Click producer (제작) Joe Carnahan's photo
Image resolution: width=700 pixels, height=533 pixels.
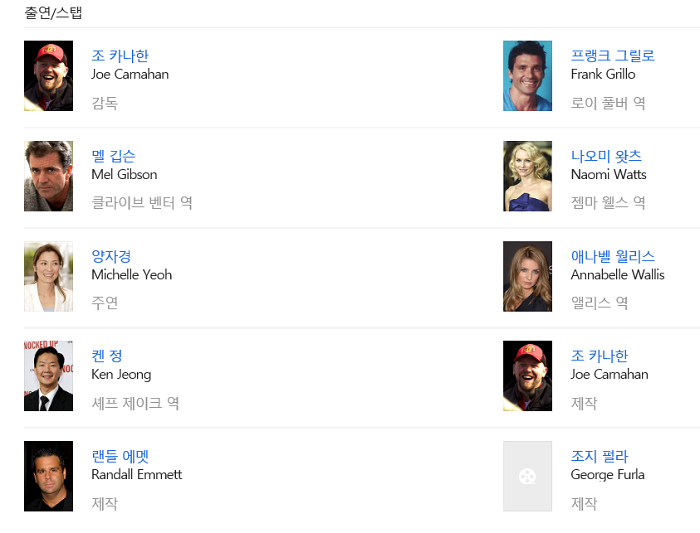[x=527, y=376]
